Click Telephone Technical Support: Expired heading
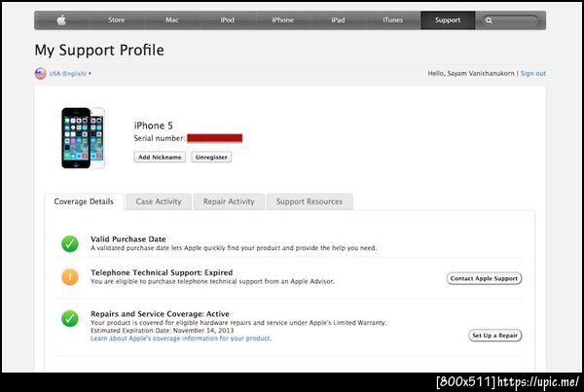The height and width of the screenshot is (392, 584). coord(162,272)
